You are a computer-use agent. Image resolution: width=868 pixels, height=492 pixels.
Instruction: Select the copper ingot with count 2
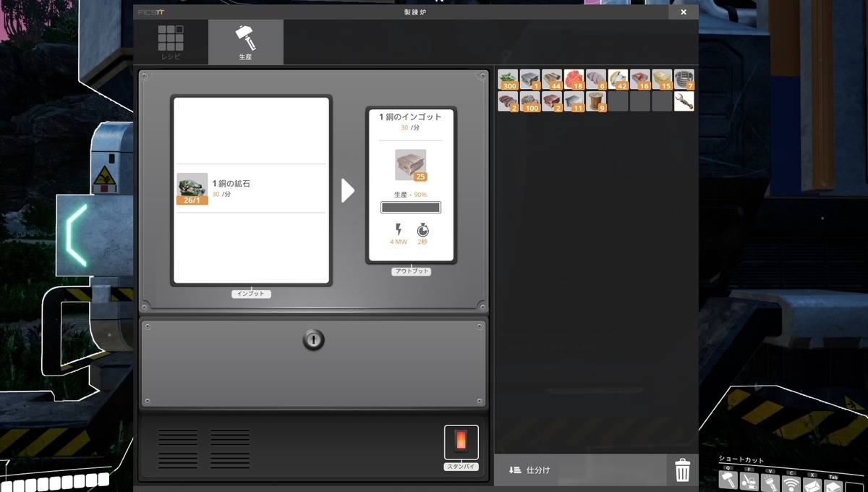(x=553, y=101)
